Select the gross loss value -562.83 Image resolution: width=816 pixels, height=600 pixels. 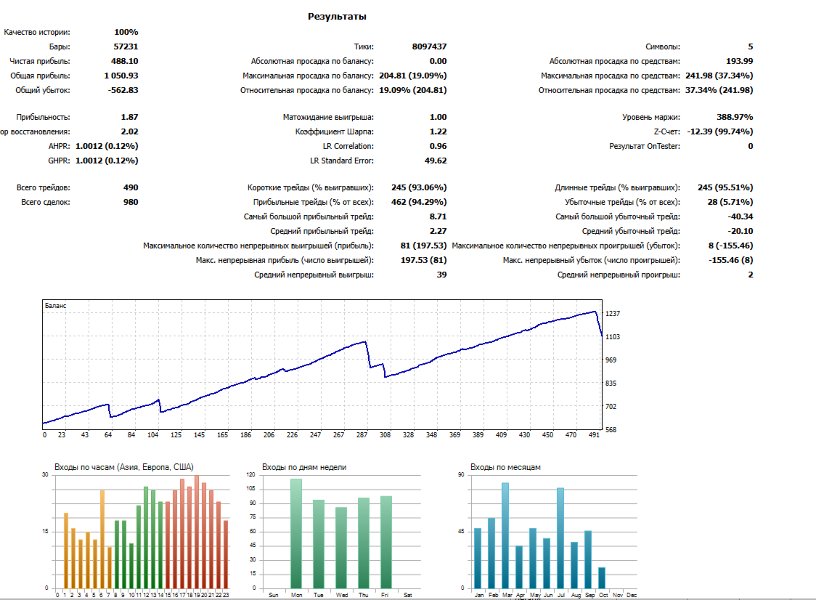pos(123,90)
